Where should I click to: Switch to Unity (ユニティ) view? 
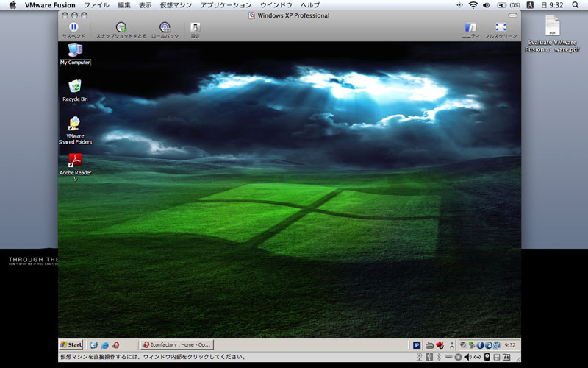tap(470, 27)
